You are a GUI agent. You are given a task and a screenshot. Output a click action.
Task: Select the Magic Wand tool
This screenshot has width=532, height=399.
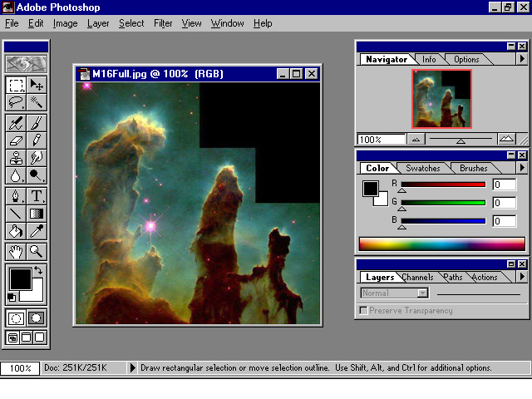37,102
